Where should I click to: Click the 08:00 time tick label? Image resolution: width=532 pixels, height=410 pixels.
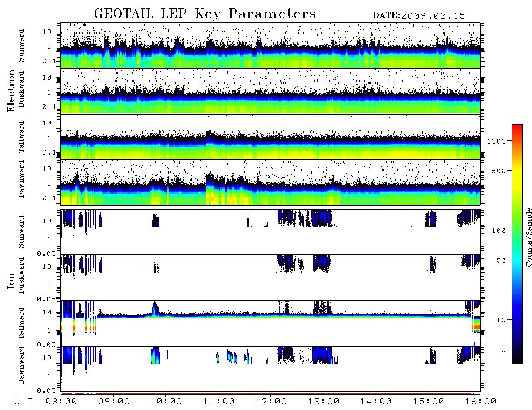(x=61, y=402)
